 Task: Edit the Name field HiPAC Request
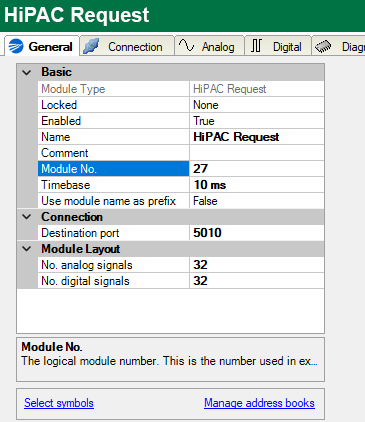(x=257, y=137)
